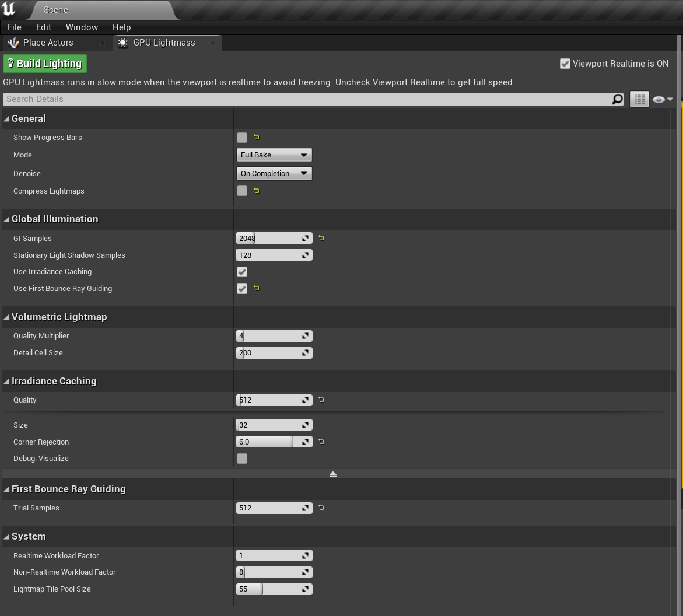This screenshot has height=616, width=683.
Task: Open the Denoise On Completion dropdown
Action: pos(274,173)
